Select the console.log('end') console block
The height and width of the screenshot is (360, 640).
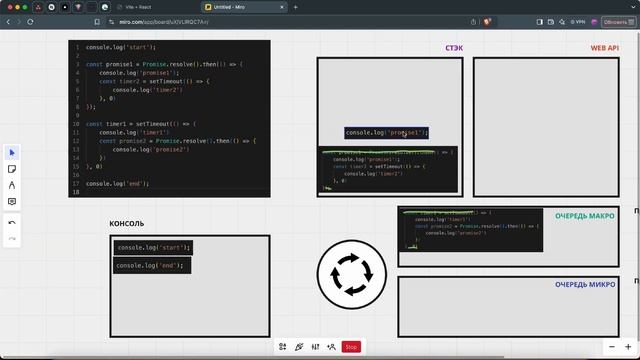(152, 265)
